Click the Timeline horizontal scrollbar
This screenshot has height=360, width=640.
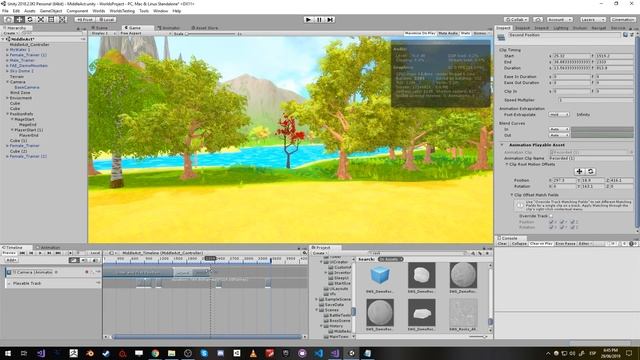click(x=207, y=337)
